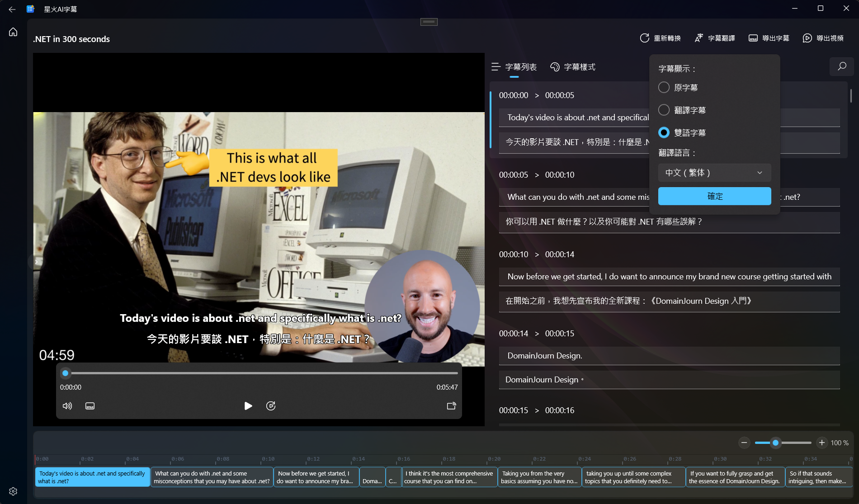Screen dimensions: 859x504
Task: Expand the 中文 (繁体) language dropdown
Action: pyautogui.click(x=714, y=173)
